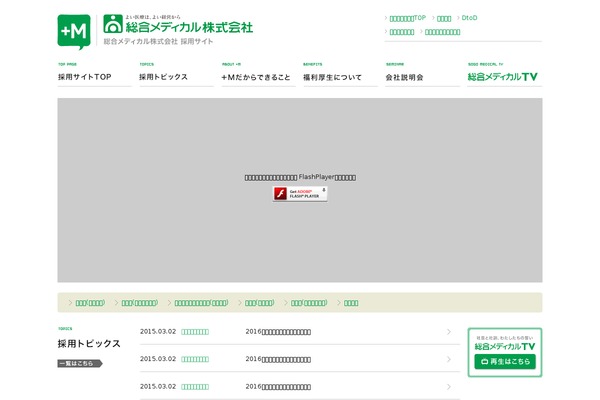Click the 再生はこちら play button
Image resolution: width=600 pixels, height=400 pixels.
[x=505, y=361]
